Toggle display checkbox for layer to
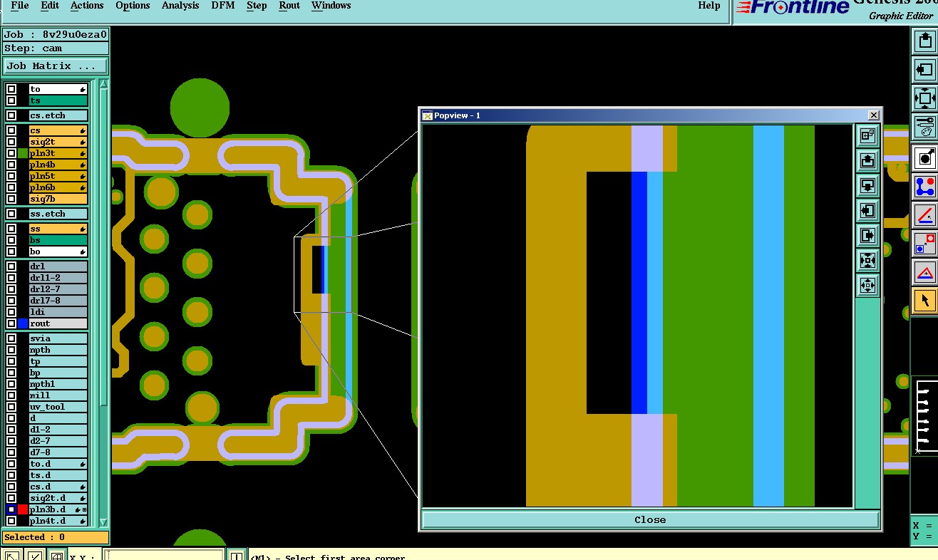Screen dimensions: 938x560 pyautogui.click(x=11, y=89)
